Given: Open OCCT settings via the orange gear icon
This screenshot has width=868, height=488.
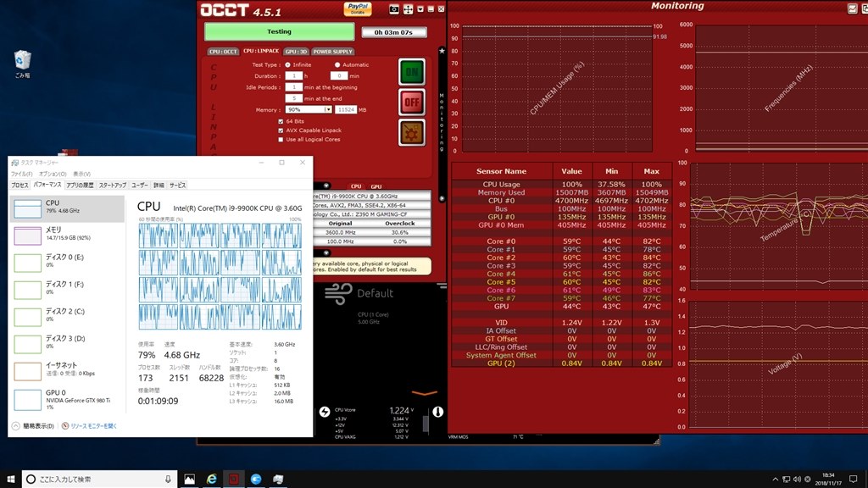Looking at the screenshot, I should point(412,133).
